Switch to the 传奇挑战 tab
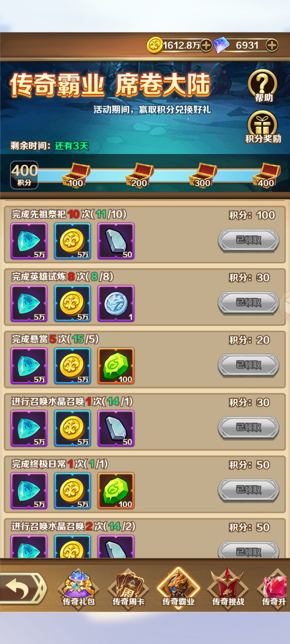 228,589
